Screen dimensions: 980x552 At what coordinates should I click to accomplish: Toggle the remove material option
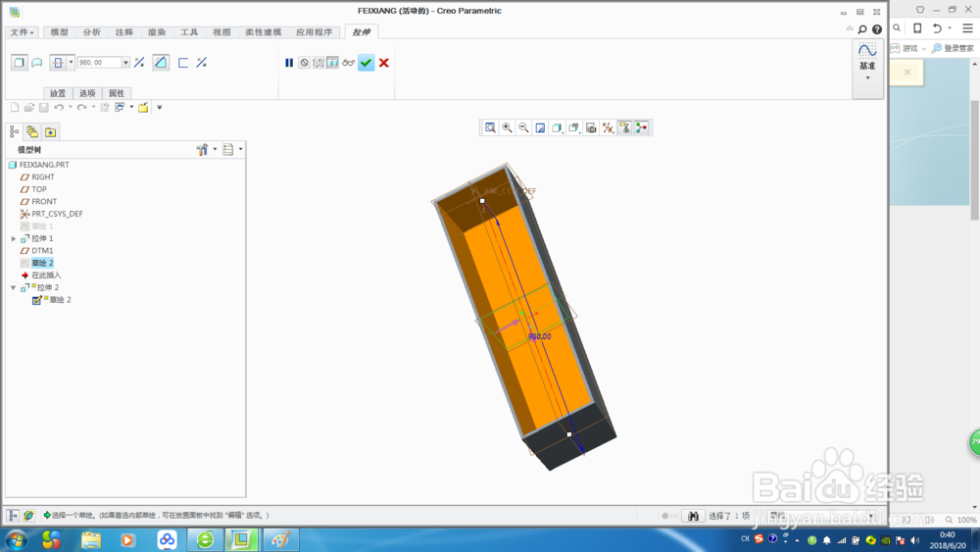[161, 63]
